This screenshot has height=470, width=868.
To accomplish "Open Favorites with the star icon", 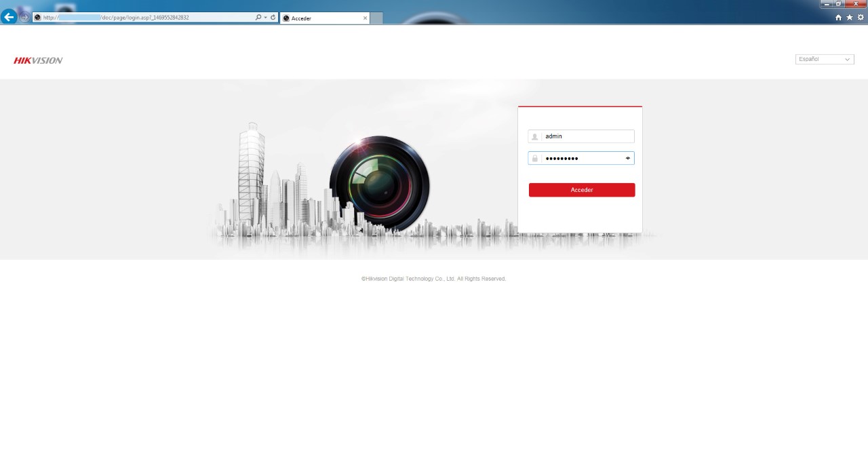I will tap(849, 18).
